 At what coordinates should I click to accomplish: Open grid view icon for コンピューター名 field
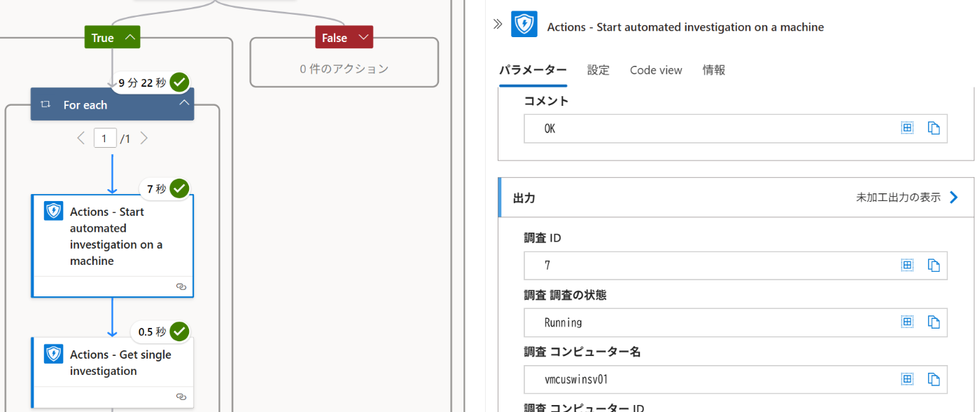907,379
